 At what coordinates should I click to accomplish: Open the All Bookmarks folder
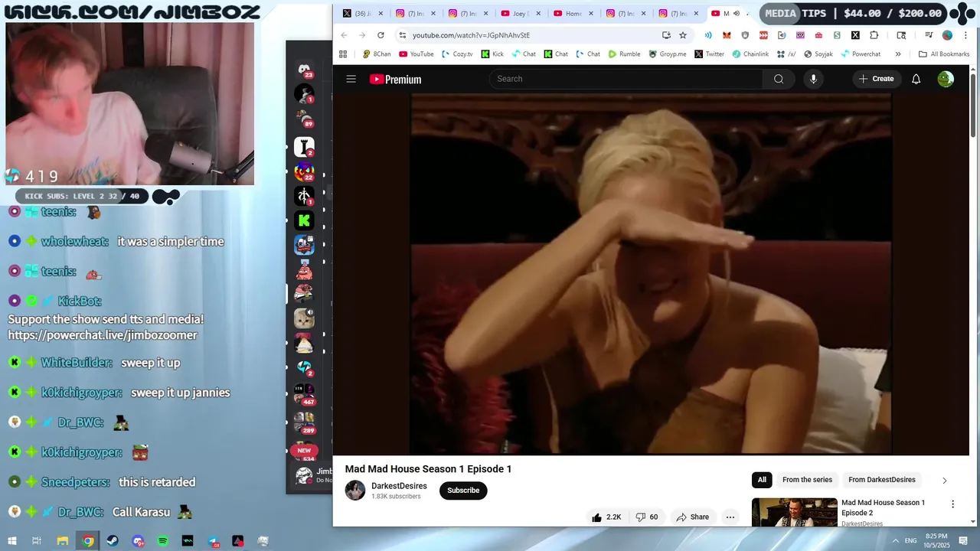[x=943, y=54]
